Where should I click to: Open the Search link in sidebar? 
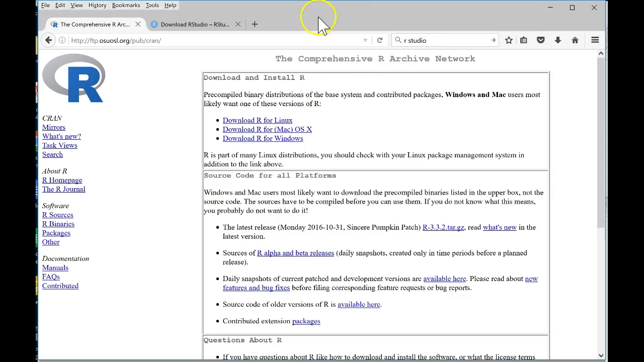(52, 154)
